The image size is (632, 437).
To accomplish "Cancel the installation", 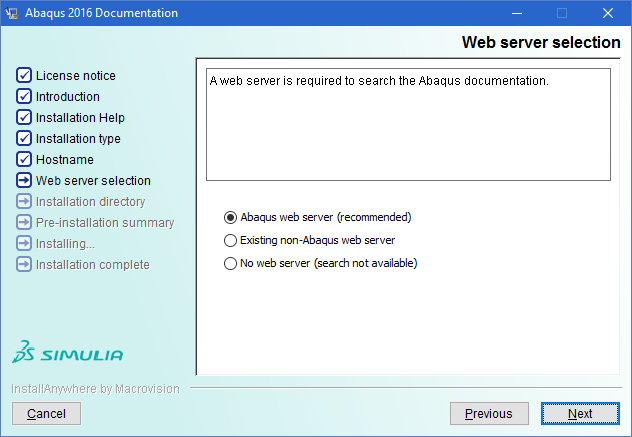I will pyautogui.click(x=46, y=414).
